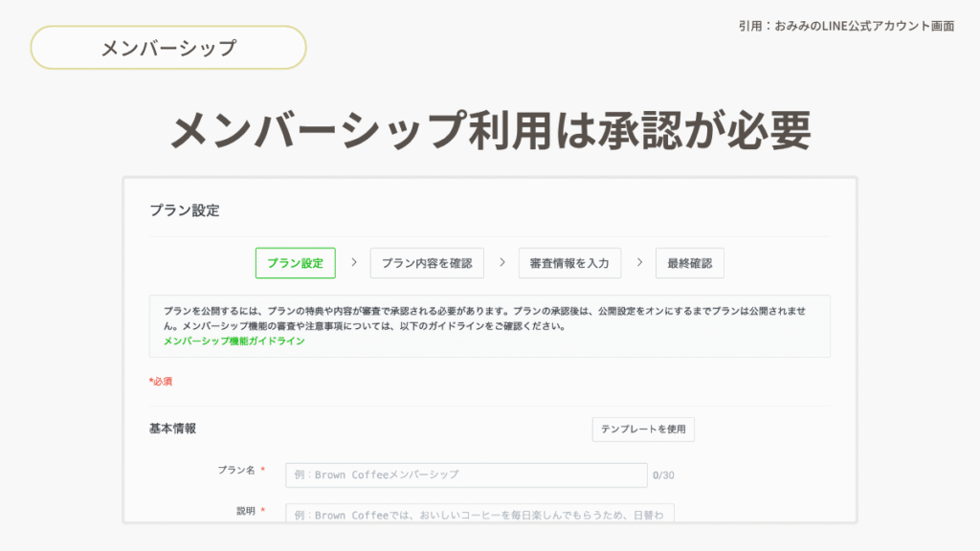Viewport: 980px width, 551px height.
Task: Switch to the 審査情報を入力 step
Action: coord(569,263)
